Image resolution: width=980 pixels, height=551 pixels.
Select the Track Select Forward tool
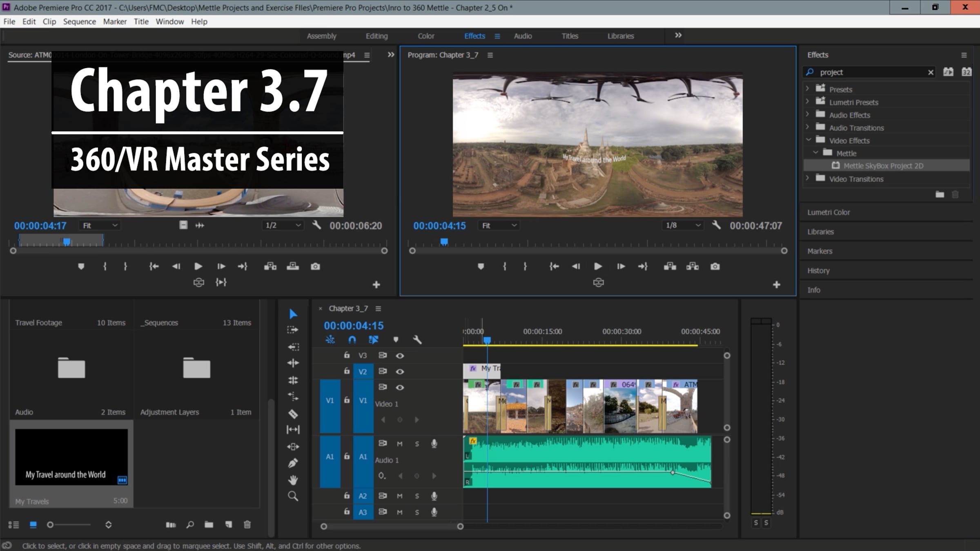293,330
